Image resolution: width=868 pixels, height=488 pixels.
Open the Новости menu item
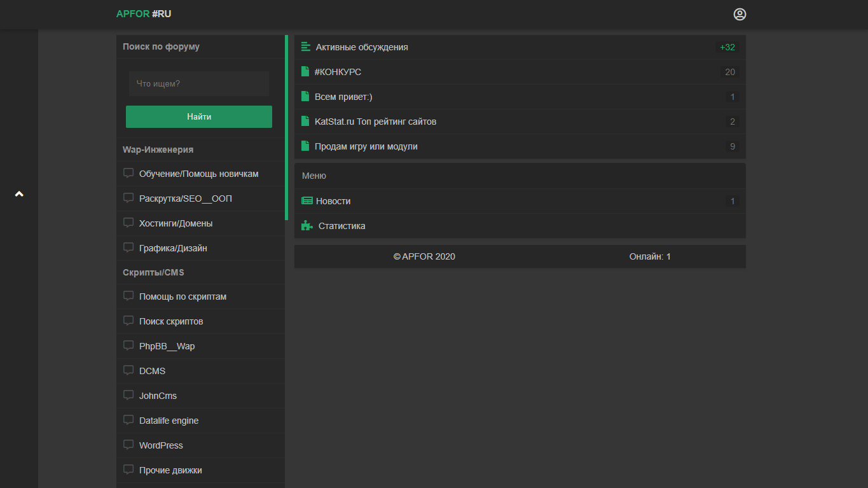click(x=520, y=201)
